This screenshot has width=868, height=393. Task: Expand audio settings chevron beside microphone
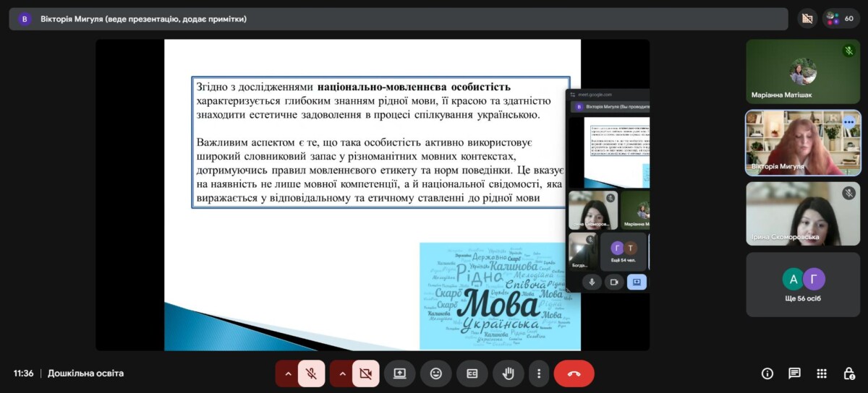288,373
